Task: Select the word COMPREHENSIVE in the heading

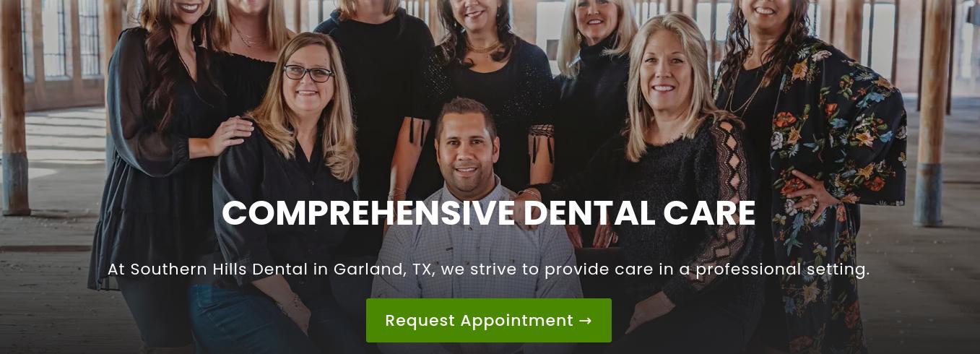Action: 368,213
